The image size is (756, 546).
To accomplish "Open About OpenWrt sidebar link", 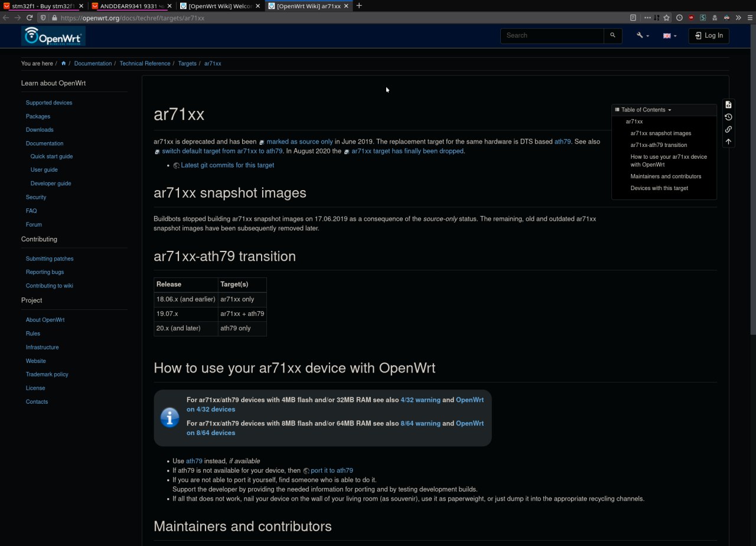I will [45, 320].
